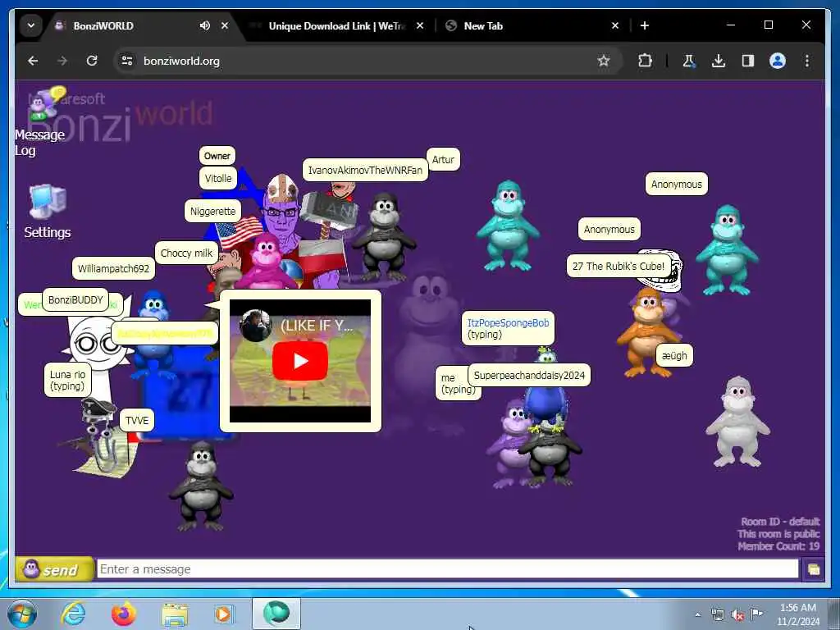Play the YouTube video in the speech bubble
The height and width of the screenshot is (630, 840).
pyautogui.click(x=300, y=361)
